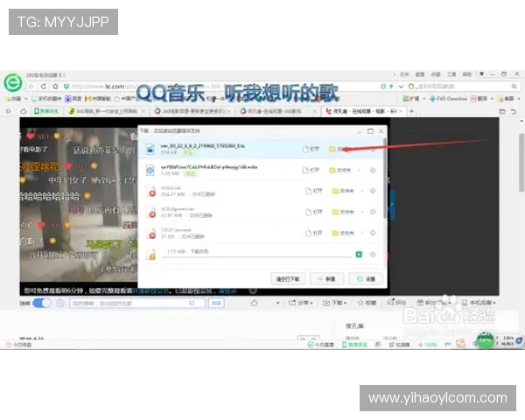Open the .ts file via its 打开 button
525x420 pixels.
(311, 149)
